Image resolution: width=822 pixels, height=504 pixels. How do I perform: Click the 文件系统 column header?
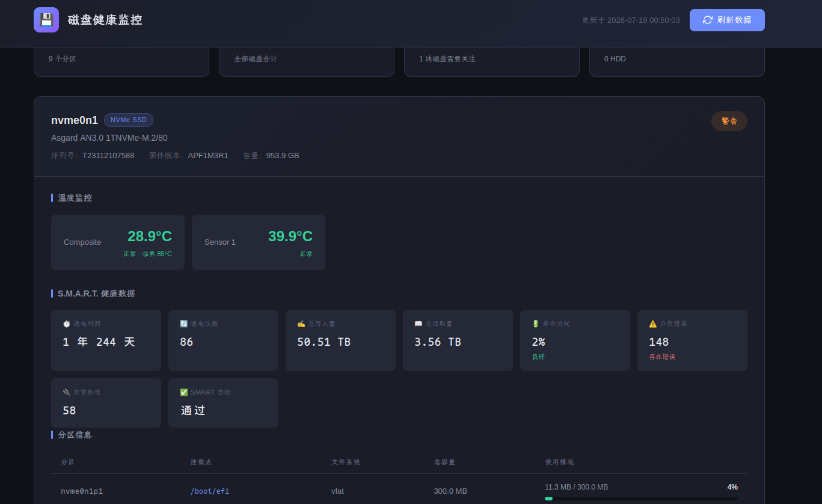pyautogui.click(x=346, y=462)
